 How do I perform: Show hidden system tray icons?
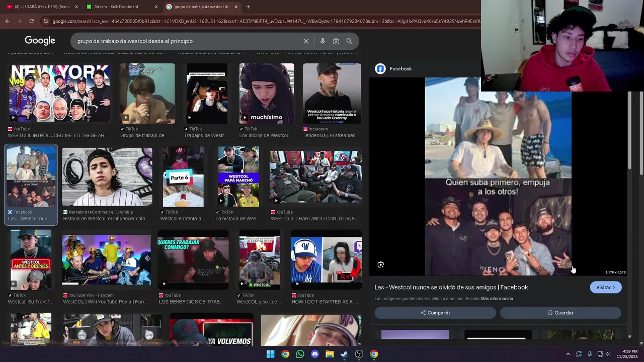pos(568,354)
